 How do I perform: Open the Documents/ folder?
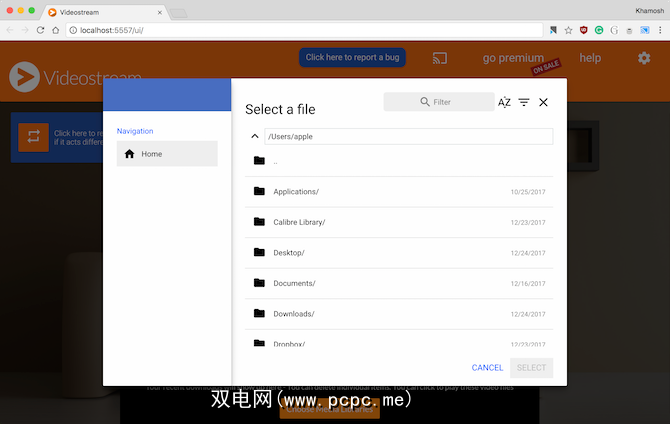coord(399,283)
